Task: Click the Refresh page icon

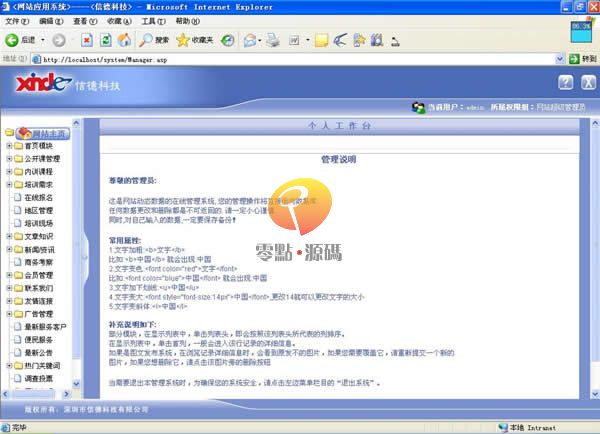Action: click(106, 40)
